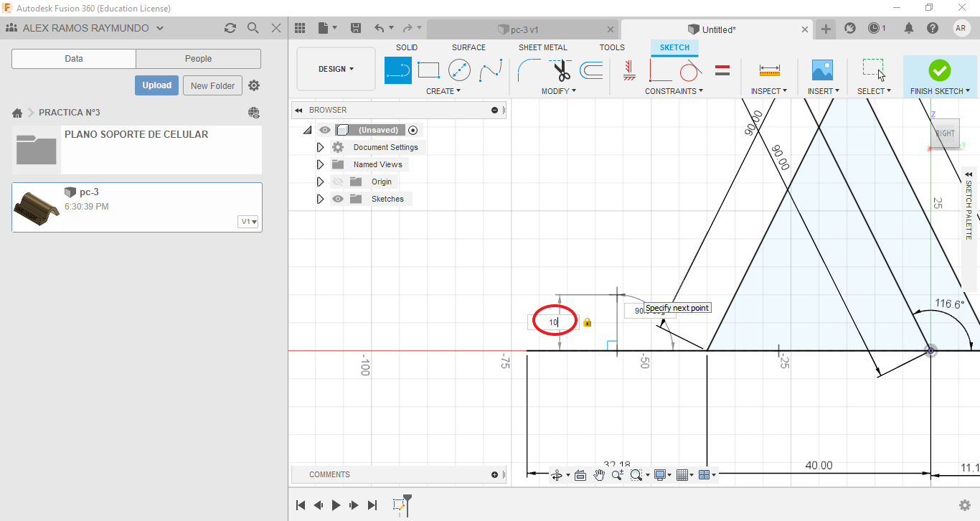Redo the last undone action

[407, 28]
